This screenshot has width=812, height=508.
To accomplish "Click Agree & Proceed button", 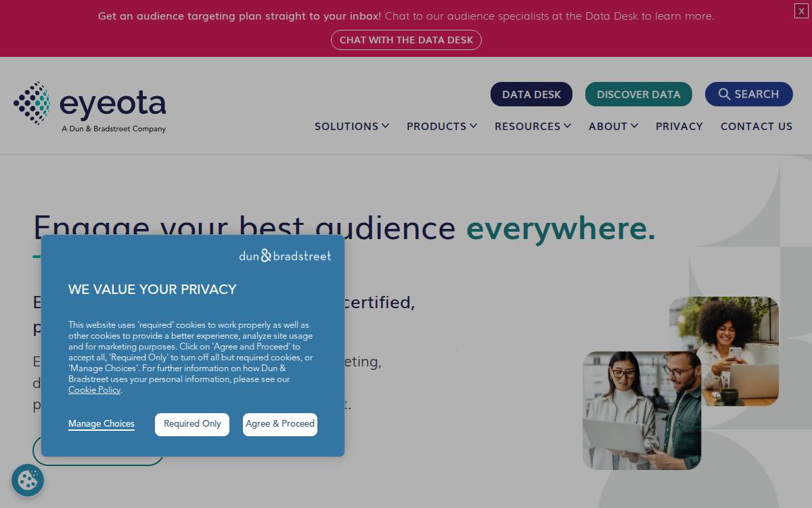I will [x=280, y=424].
